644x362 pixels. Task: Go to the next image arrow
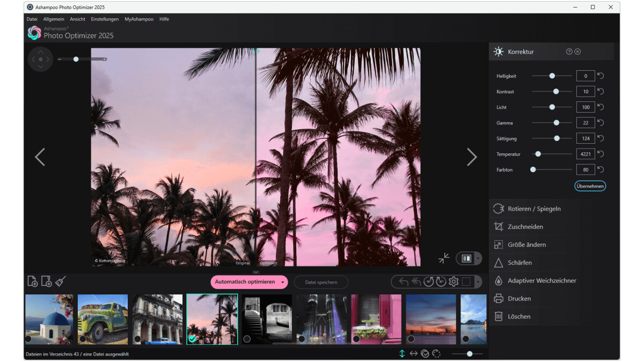click(472, 157)
